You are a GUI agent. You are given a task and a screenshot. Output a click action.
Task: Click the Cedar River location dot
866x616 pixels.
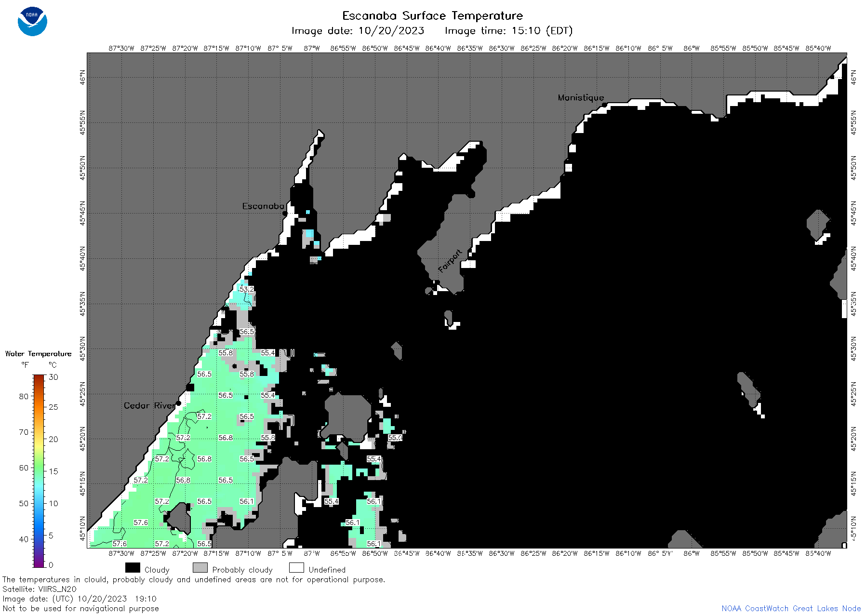[178, 403]
